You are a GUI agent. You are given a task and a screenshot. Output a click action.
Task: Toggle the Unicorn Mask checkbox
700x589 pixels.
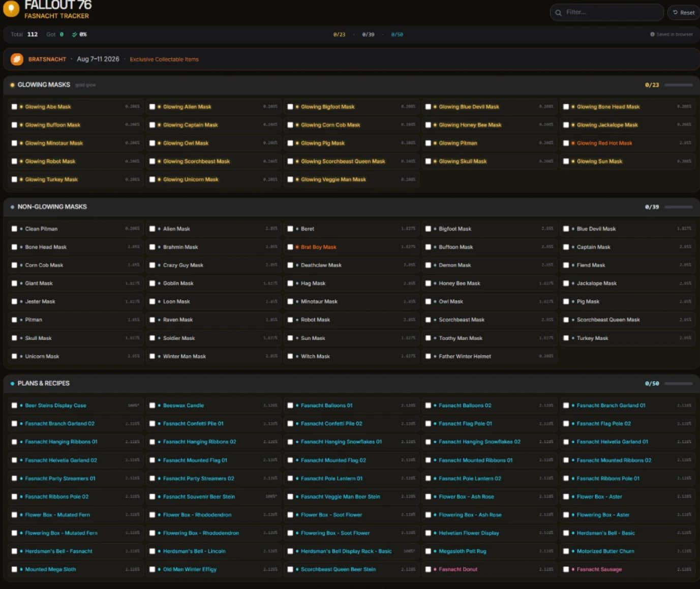point(14,356)
